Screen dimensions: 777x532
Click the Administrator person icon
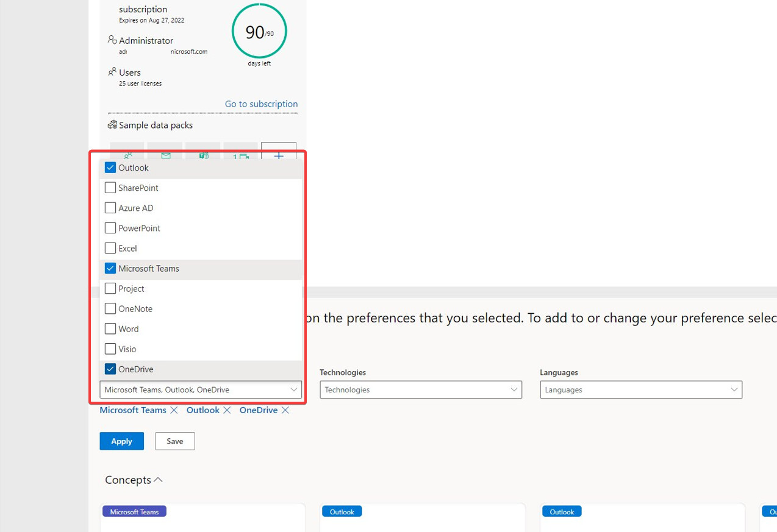[112, 40]
